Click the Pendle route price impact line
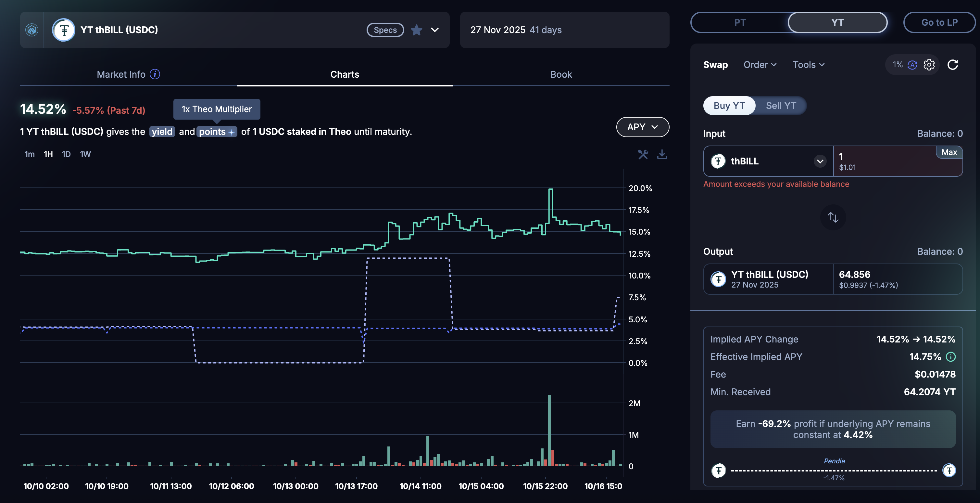This screenshot has height=503, width=980. coord(834,471)
